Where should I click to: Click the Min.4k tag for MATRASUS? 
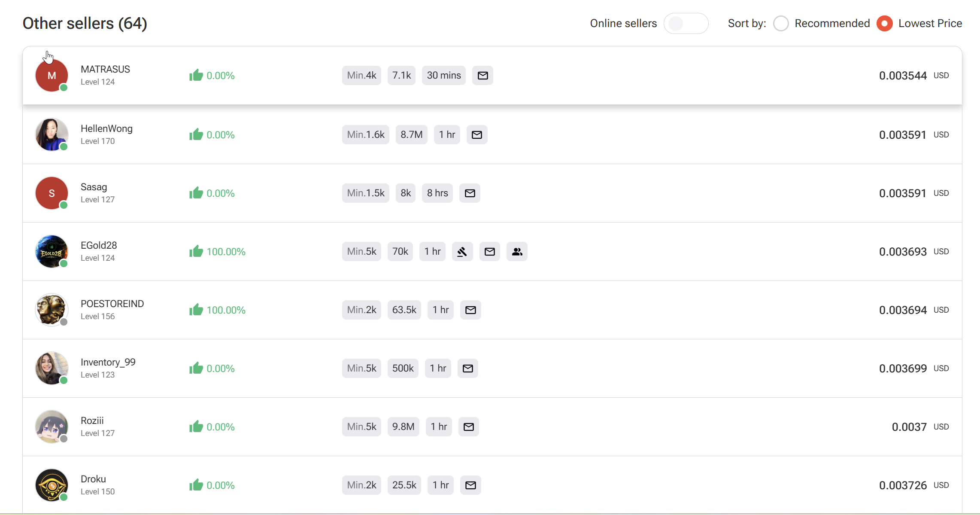pos(361,76)
